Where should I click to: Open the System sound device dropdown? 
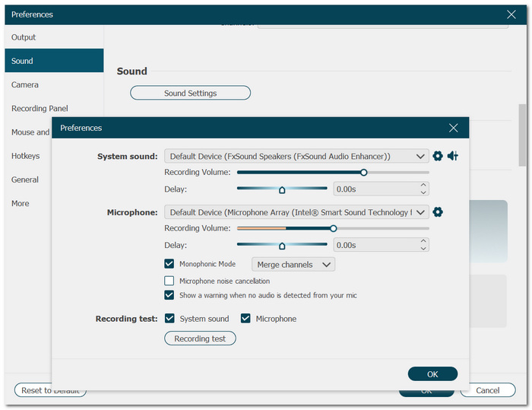296,156
